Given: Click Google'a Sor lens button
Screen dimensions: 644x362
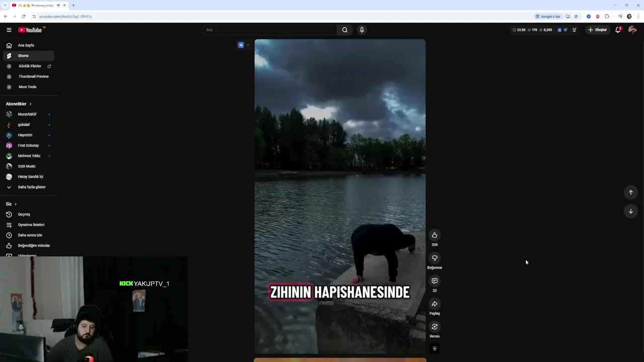Looking at the screenshot, I should click(547, 16).
